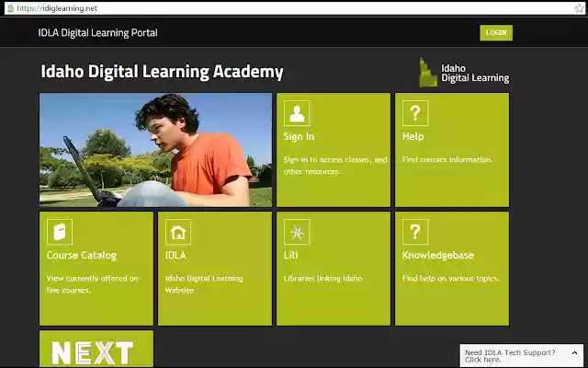
Task: Open the IDLA Digital Learning Portal link
Action: (x=98, y=33)
